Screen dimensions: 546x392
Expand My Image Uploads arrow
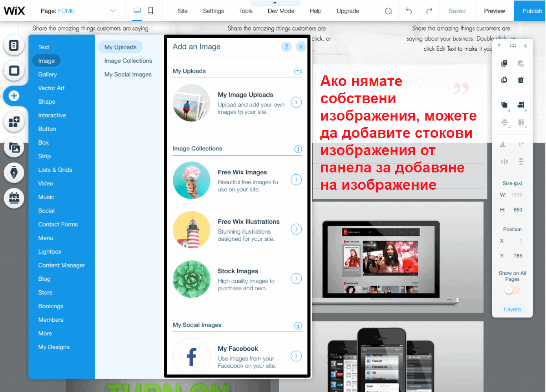pos(296,102)
